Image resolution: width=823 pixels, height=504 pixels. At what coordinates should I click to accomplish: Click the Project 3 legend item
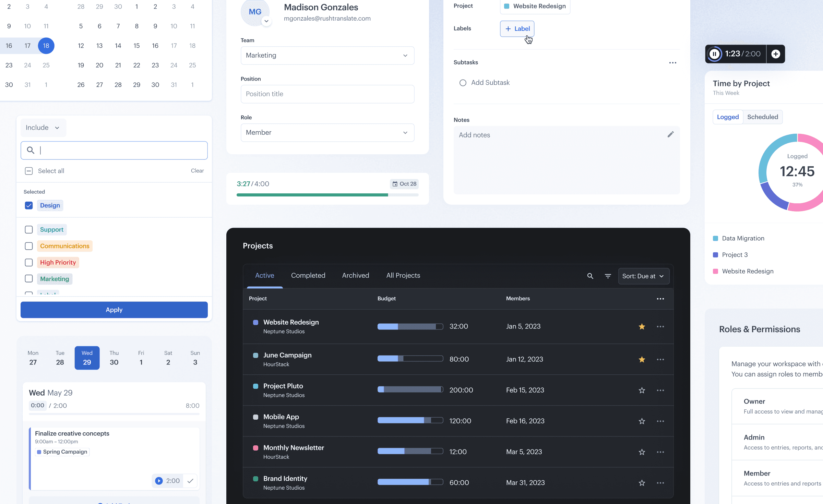(x=730, y=255)
